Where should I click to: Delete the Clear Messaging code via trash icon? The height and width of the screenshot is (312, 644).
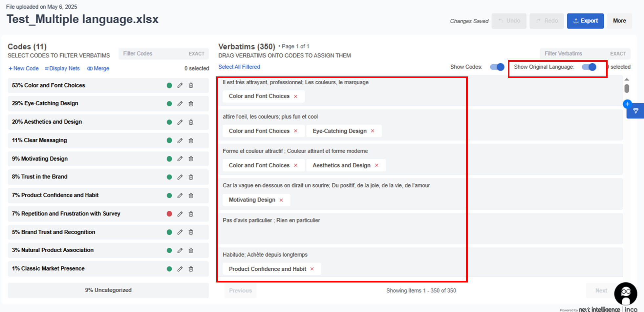(x=191, y=140)
